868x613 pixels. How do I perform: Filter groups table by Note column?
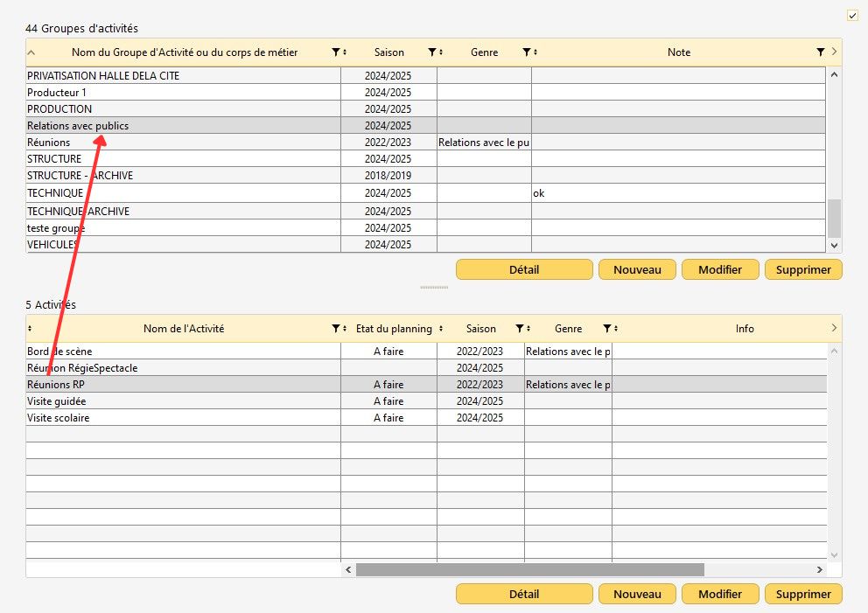tap(820, 52)
